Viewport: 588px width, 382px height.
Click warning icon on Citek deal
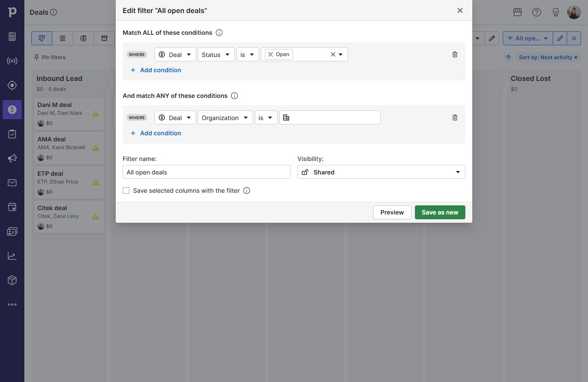point(96,217)
